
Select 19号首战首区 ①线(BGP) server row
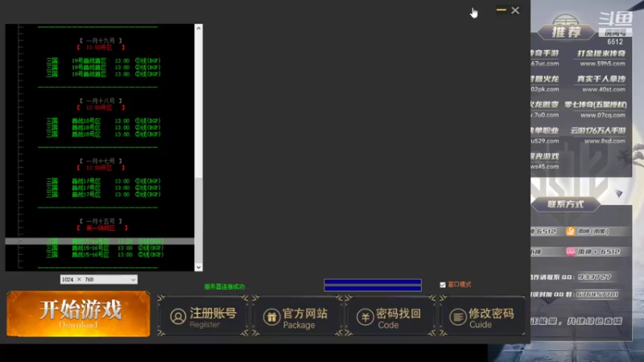coord(103,61)
